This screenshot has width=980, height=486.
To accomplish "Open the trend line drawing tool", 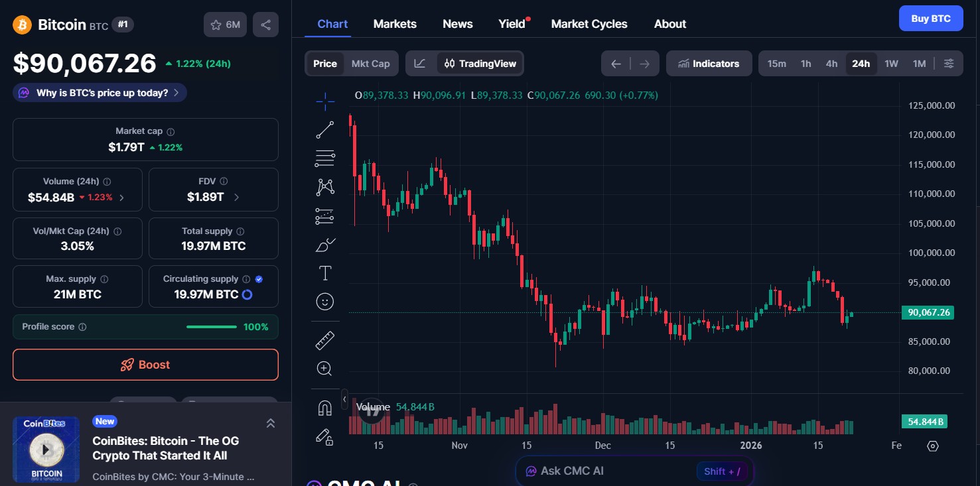I will coord(324,129).
